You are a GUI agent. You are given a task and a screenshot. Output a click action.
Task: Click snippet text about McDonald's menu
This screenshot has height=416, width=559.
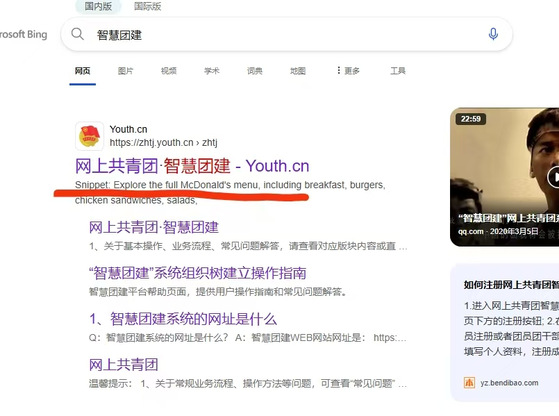230,192
